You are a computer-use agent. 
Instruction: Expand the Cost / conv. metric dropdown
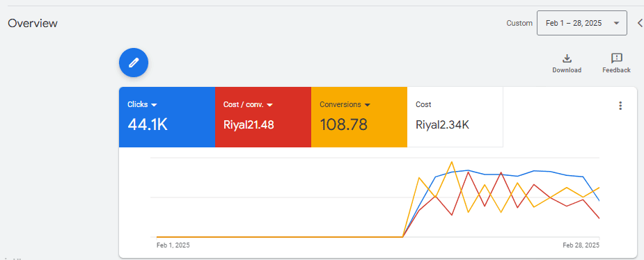270,105
